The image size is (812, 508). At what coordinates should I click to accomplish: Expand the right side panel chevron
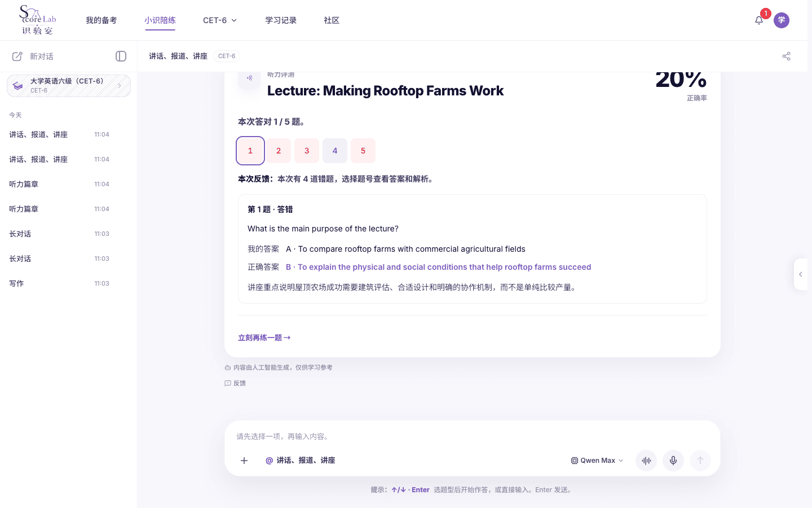(x=801, y=274)
